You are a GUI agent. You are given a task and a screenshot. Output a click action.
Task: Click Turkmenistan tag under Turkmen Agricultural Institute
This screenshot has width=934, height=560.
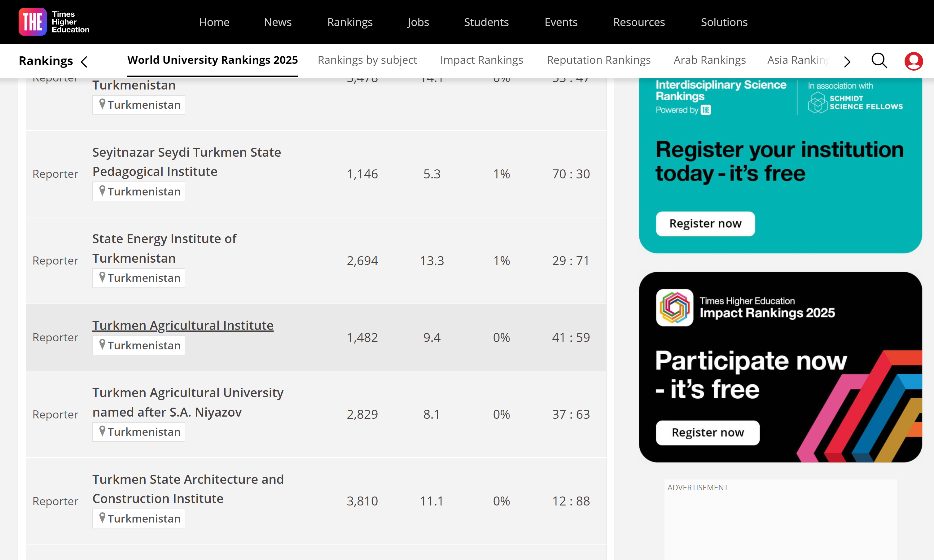point(138,345)
